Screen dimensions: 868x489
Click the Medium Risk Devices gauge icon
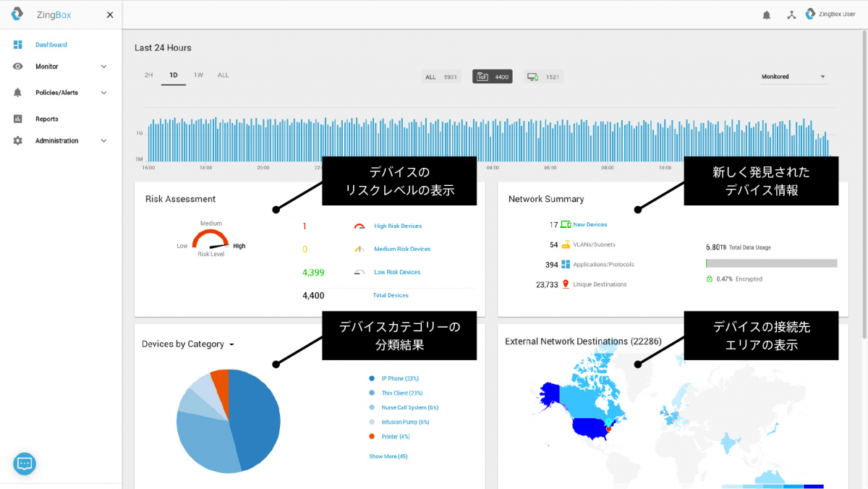[x=359, y=249]
